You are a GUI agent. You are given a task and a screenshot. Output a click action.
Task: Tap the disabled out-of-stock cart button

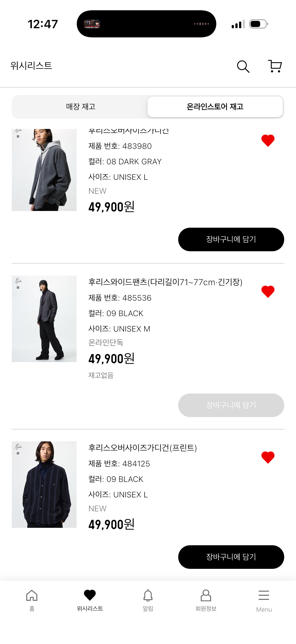click(x=231, y=405)
